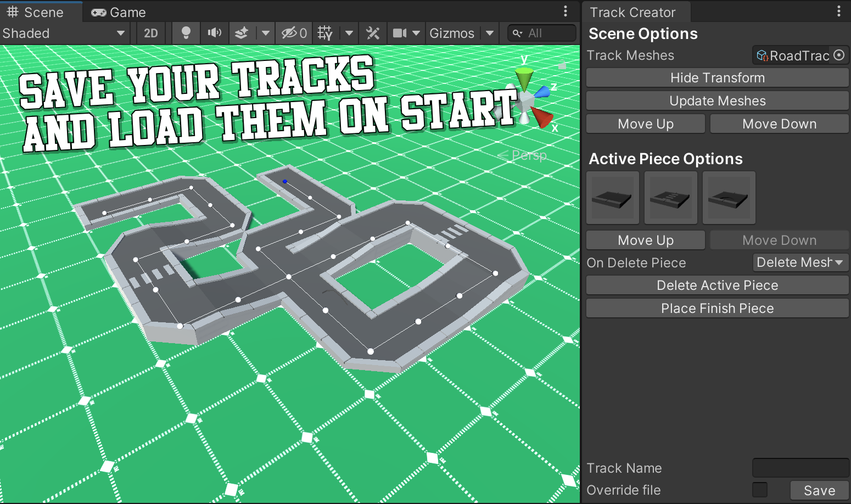The width and height of the screenshot is (851, 504).
Task: Focus the Scene search field
Action: (541, 33)
